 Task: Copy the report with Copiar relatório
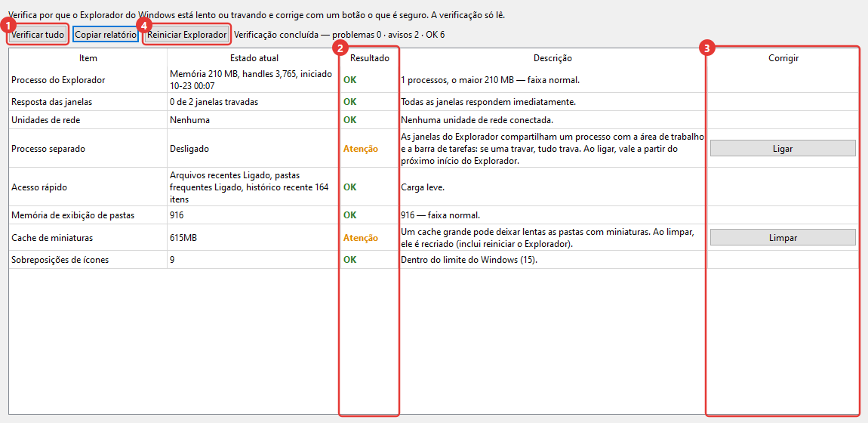(x=106, y=35)
